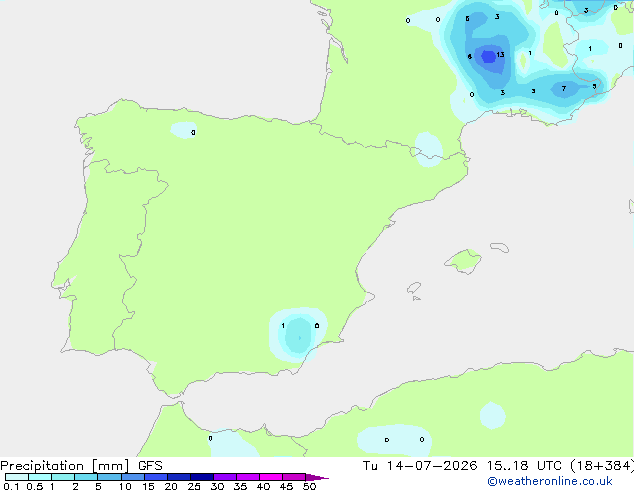Click the '7' precipitation value in southeast France
This screenshot has height=490, width=634.
(x=564, y=89)
